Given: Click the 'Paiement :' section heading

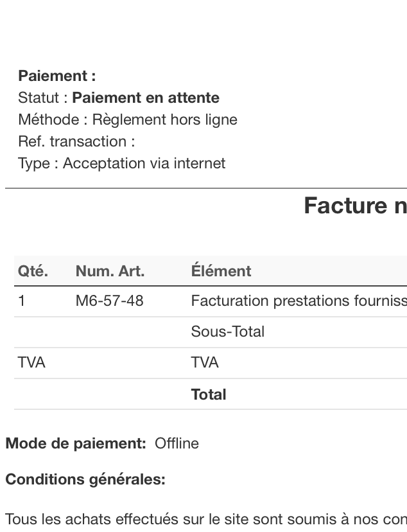Looking at the screenshot, I should point(57,76).
